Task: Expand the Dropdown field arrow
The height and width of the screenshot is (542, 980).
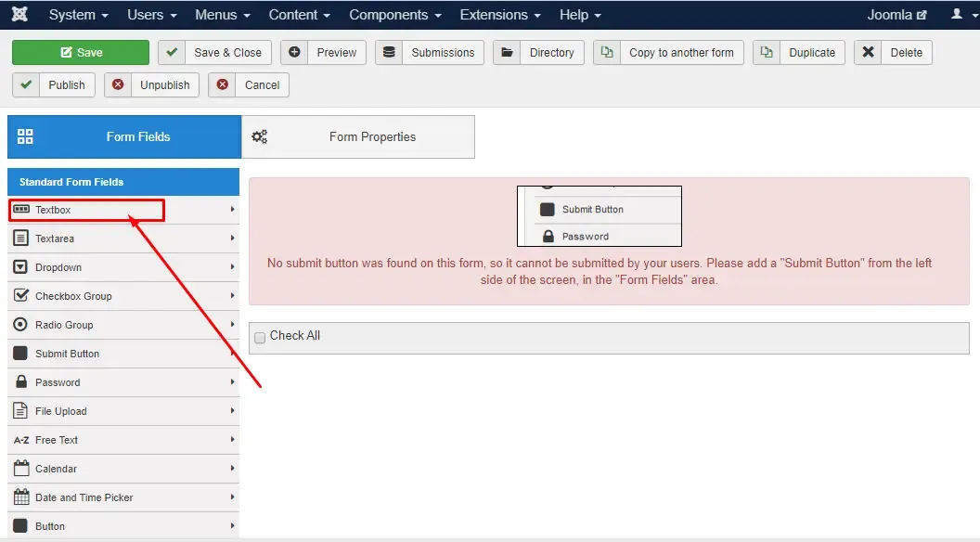Action: tap(232, 266)
